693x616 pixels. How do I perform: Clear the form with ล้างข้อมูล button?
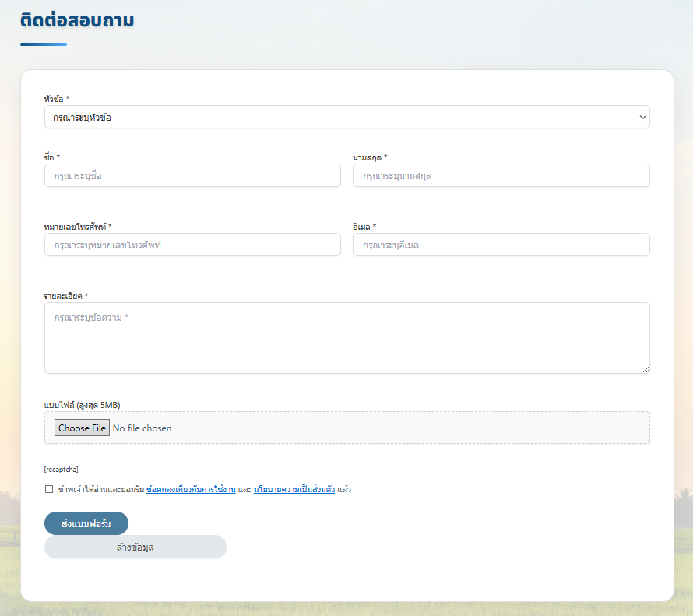(x=135, y=547)
